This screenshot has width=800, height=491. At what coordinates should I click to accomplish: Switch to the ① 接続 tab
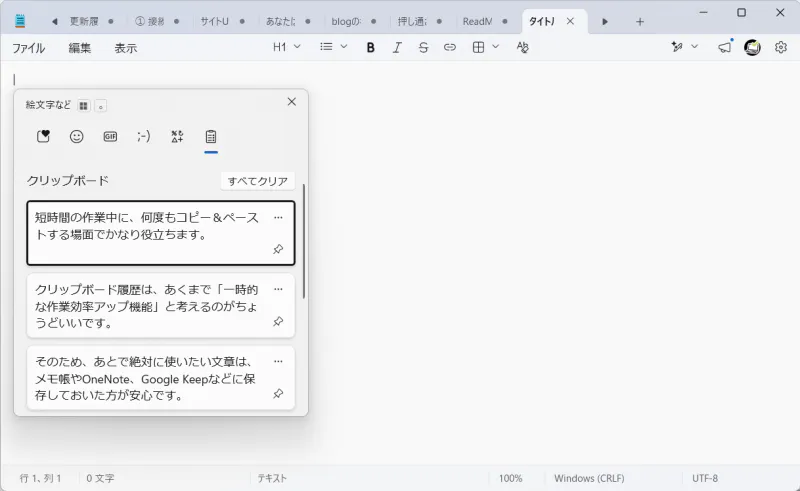pos(157,21)
